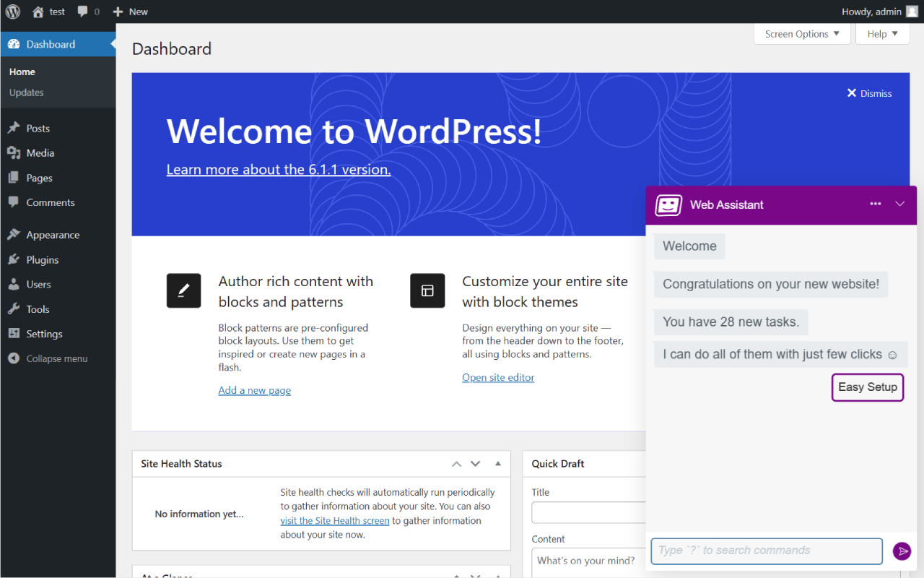
Task: Visit the Site Health screen link
Action: [x=335, y=520]
